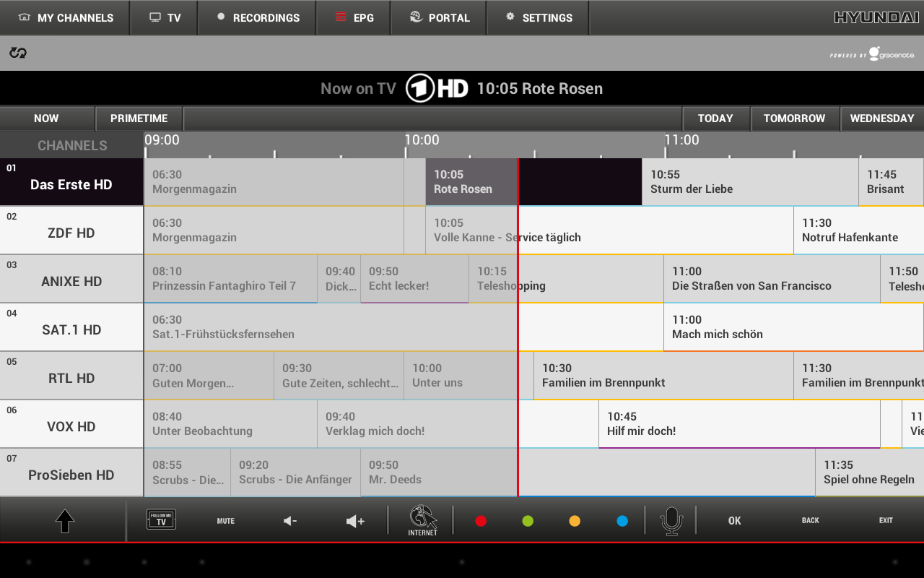Click the OK button
The width and height of the screenshot is (924, 578).
pos(735,521)
